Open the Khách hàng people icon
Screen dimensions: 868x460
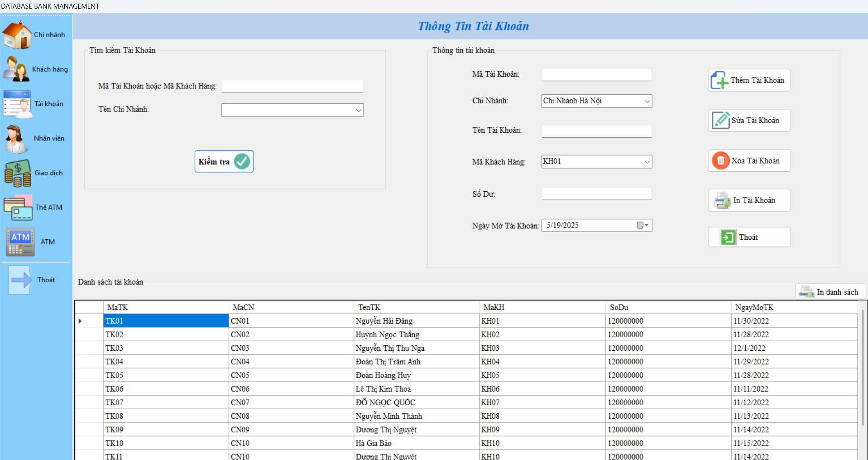click(16, 69)
